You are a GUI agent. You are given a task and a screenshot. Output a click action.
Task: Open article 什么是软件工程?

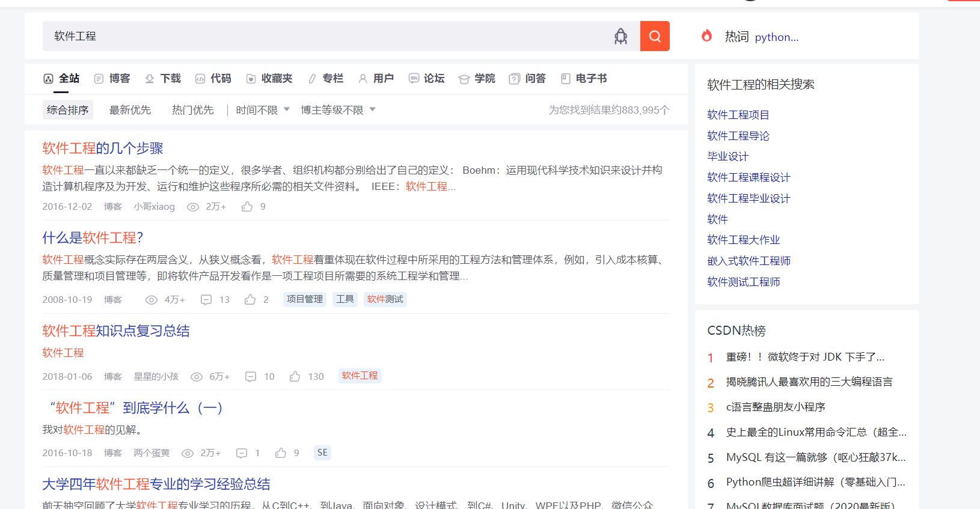pos(93,238)
